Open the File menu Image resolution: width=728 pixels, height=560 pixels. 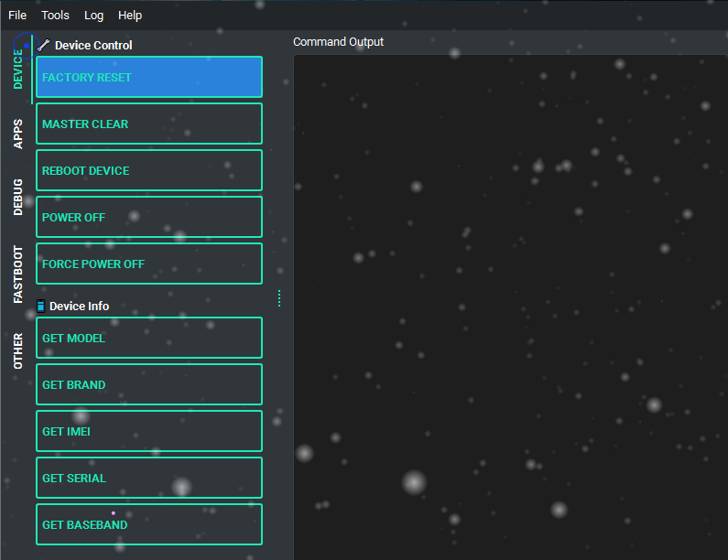pyautogui.click(x=17, y=16)
